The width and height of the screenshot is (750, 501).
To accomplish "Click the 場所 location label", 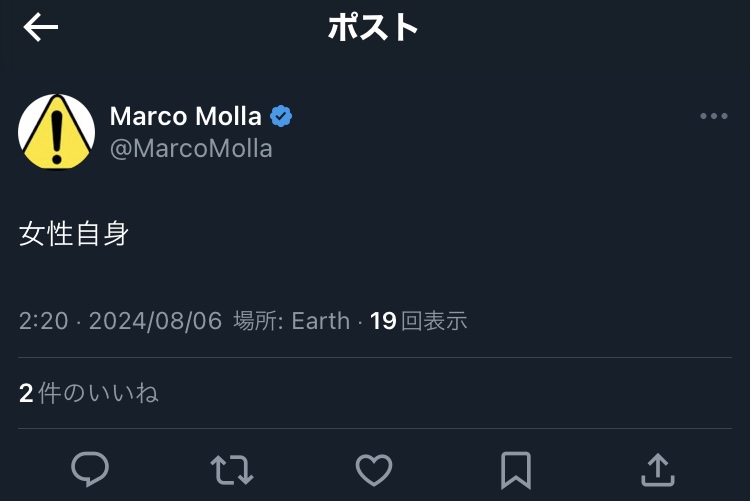I will [259, 321].
